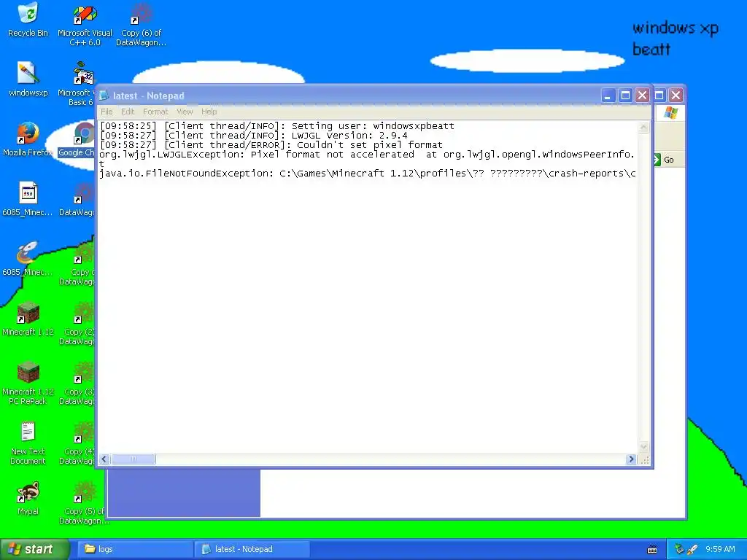Click the horizontal scrollbar thumb in Notepad
The width and height of the screenshot is (747, 560).
click(x=133, y=459)
